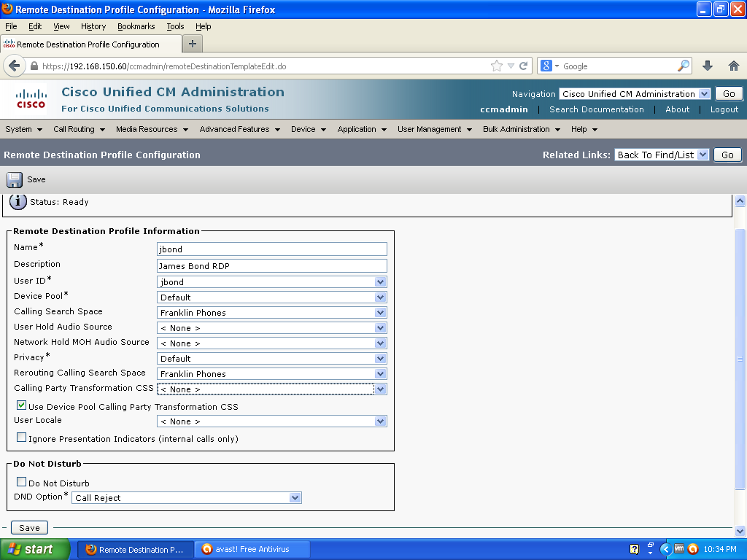Viewport: 747px width, 560px height.
Task: Expand hidden system tray icons arrow
Action: (665, 549)
